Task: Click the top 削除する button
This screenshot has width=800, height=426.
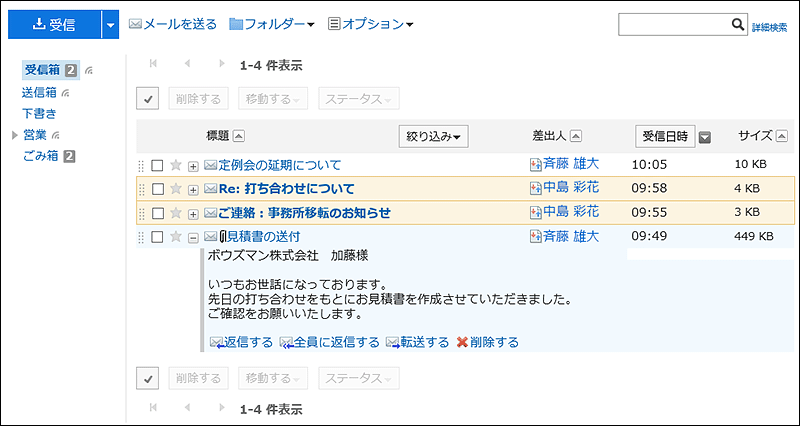Action: [198, 98]
